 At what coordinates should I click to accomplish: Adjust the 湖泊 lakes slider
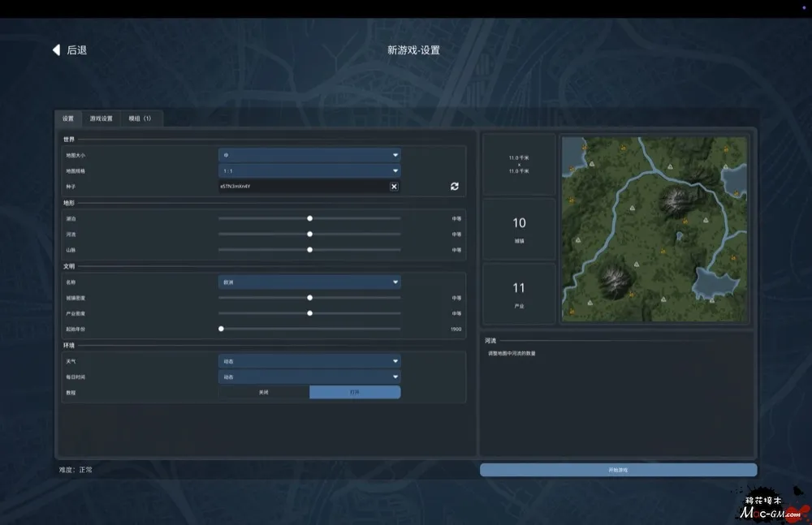(309, 218)
